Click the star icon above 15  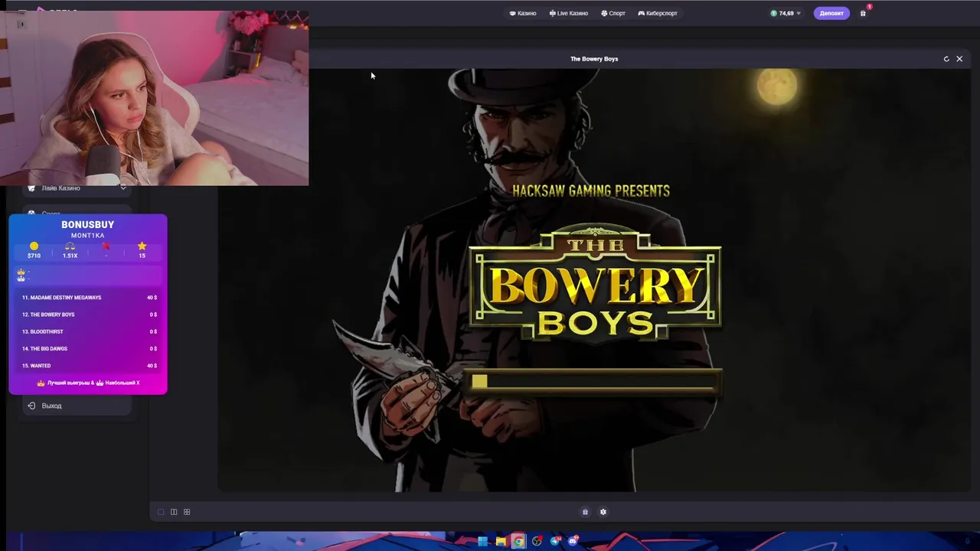click(142, 246)
